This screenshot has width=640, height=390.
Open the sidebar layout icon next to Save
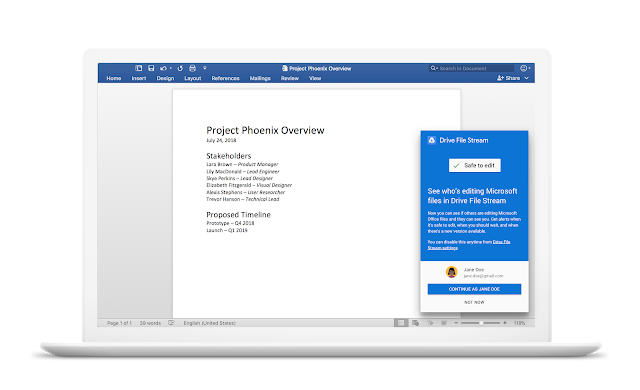coord(139,68)
